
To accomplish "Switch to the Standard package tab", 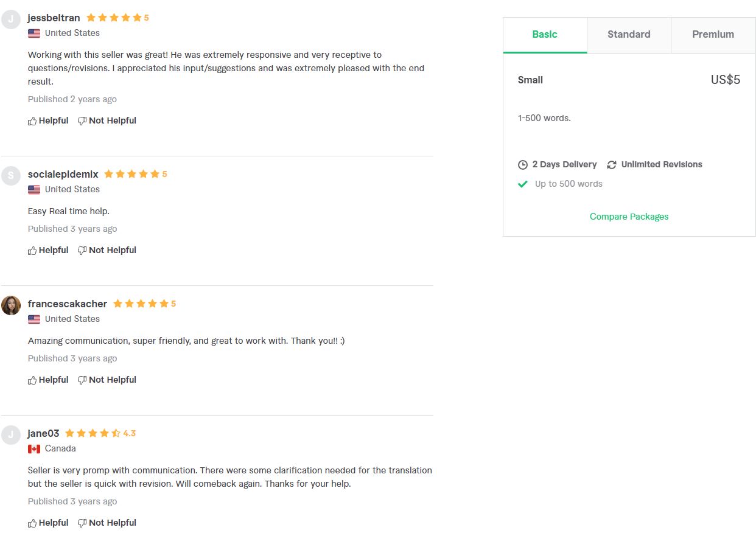I will tap(629, 35).
